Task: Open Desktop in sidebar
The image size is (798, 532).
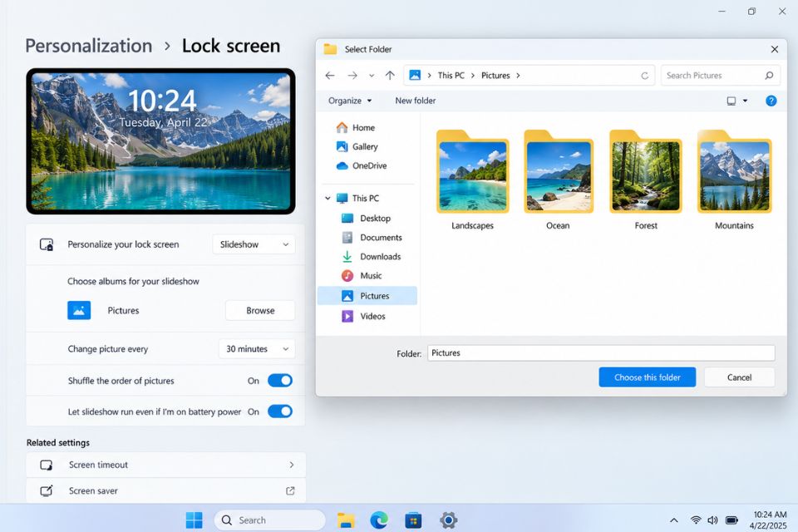Action: coord(367,219)
